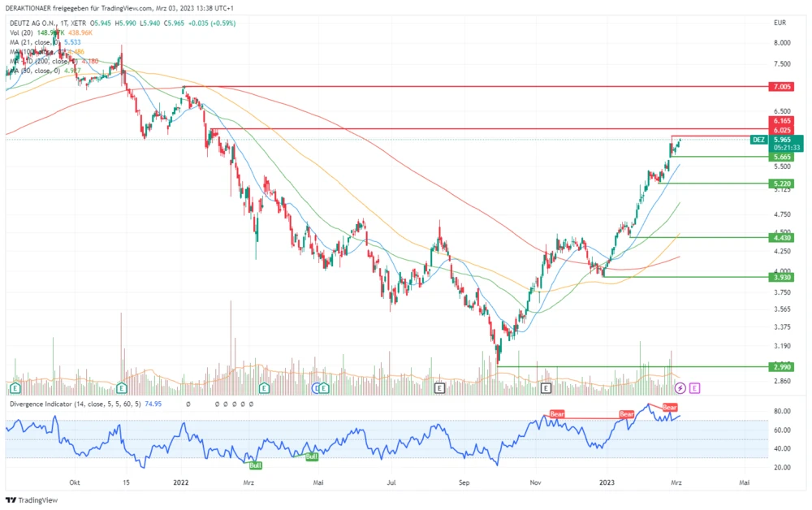The image size is (812, 510).
Task: Click the high price value H5.990
Action: (125, 24)
